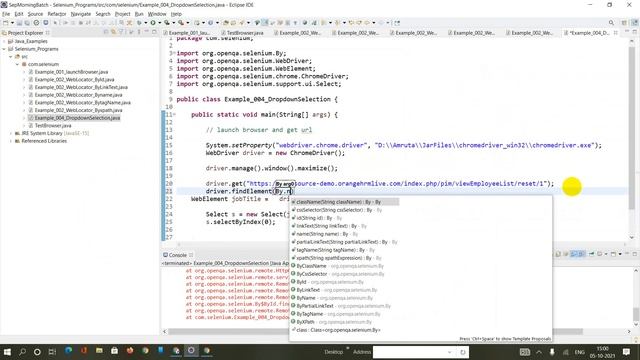The height and width of the screenshot is (360, 640).
Task: Expand the Java_Examples project
Action: point(4,41)
